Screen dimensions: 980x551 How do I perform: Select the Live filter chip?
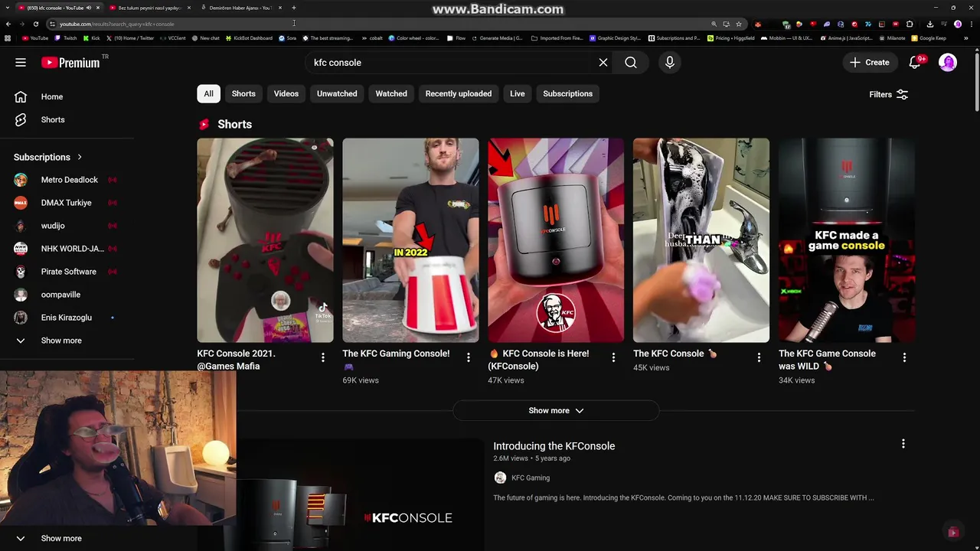click(x=518, y=93)
